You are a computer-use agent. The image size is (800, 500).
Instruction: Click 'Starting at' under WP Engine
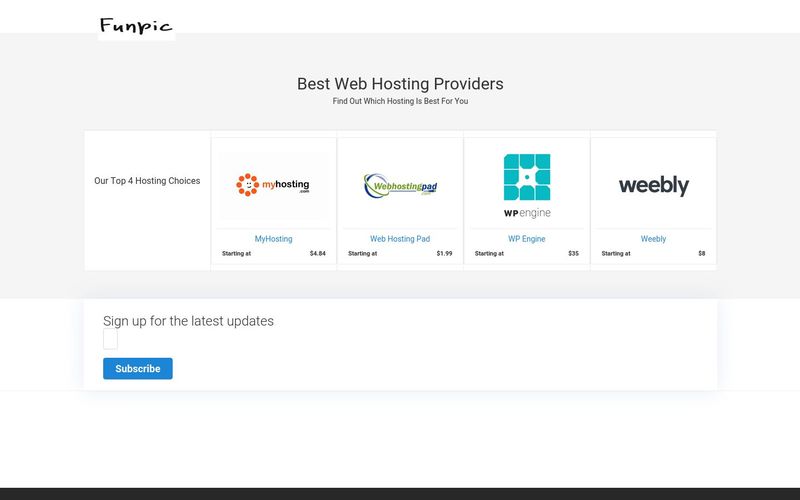coord(489,254)
